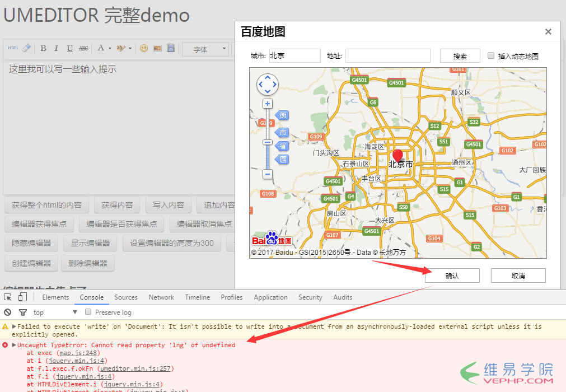The image size is (566, 392).
Task: Switch to the Timeline tab
Action: [x=198, y=297]
